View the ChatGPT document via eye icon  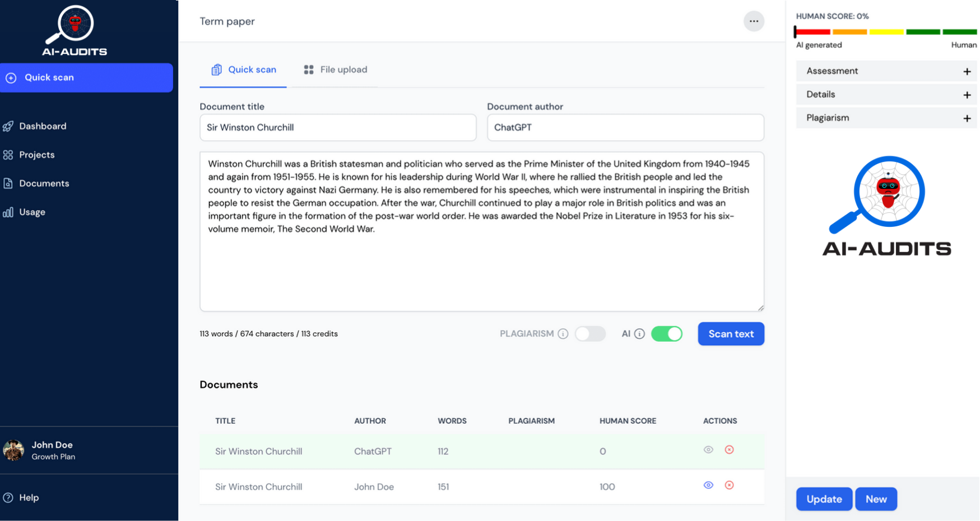pyautogui.click(x=708, y=450)
